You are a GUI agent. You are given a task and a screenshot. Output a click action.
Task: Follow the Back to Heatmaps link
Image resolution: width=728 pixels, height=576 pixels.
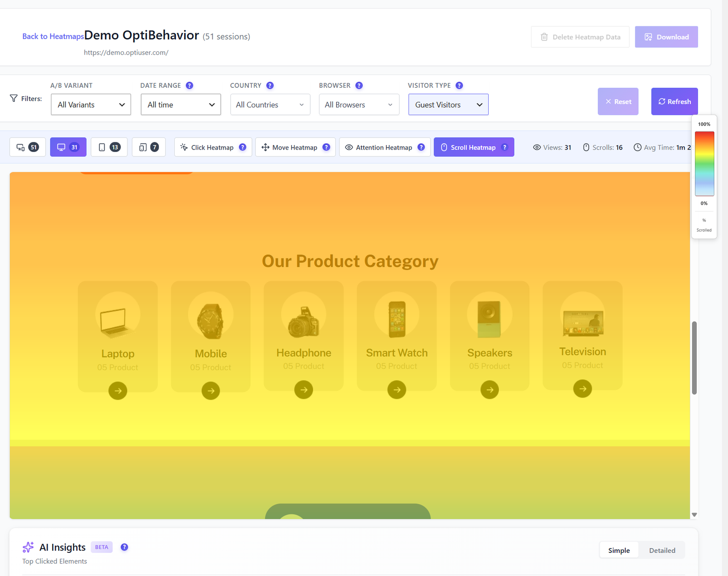(x=53, y=36)
